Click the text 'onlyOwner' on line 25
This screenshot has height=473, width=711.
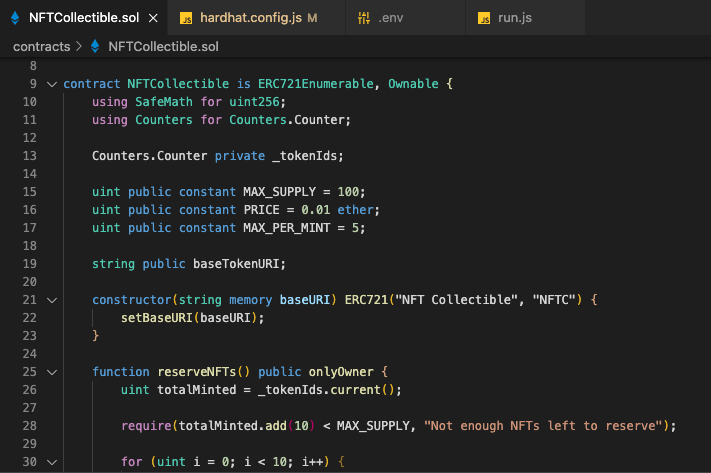point(341,372)
